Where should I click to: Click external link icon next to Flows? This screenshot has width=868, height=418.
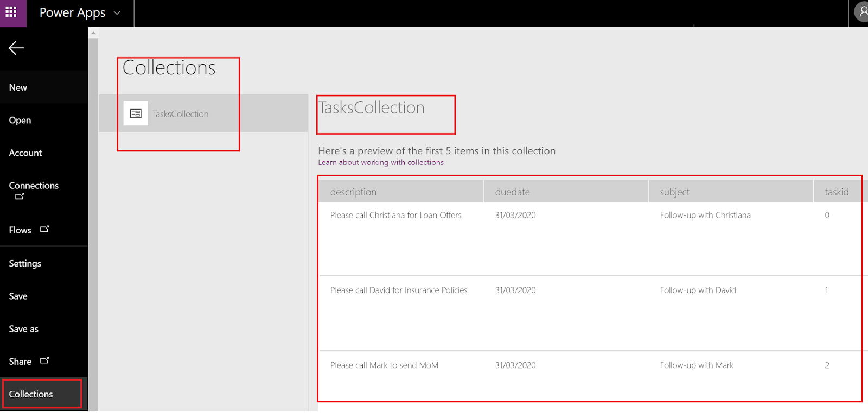pos(44,229)
